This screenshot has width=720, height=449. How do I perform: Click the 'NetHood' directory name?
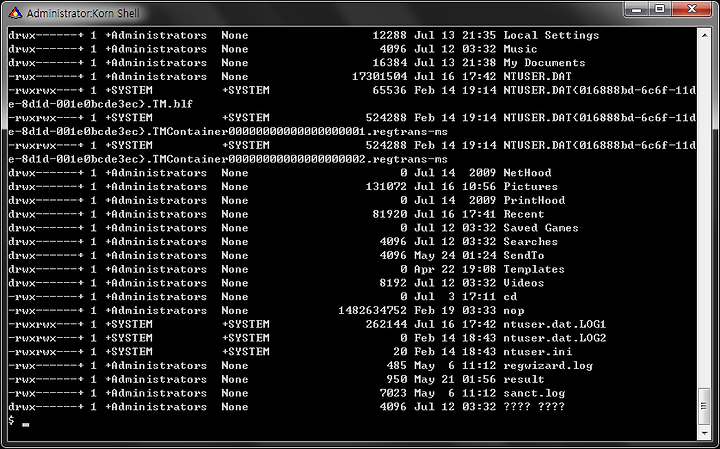(x=527, y=173)
